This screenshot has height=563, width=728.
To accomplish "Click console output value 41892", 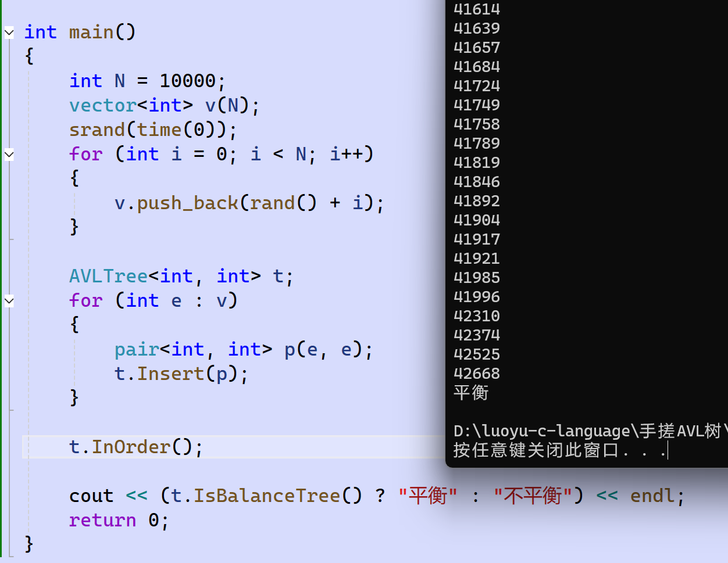I will coord(477,201).
